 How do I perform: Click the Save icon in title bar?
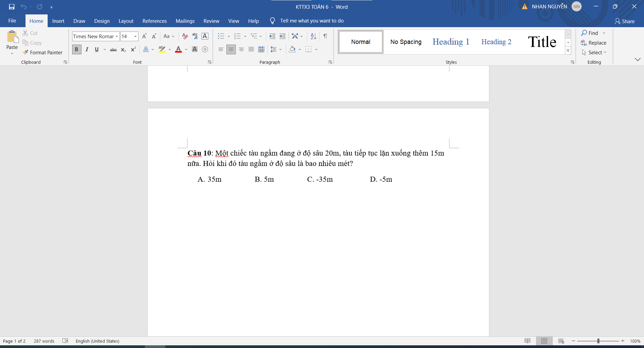[12, 7]
